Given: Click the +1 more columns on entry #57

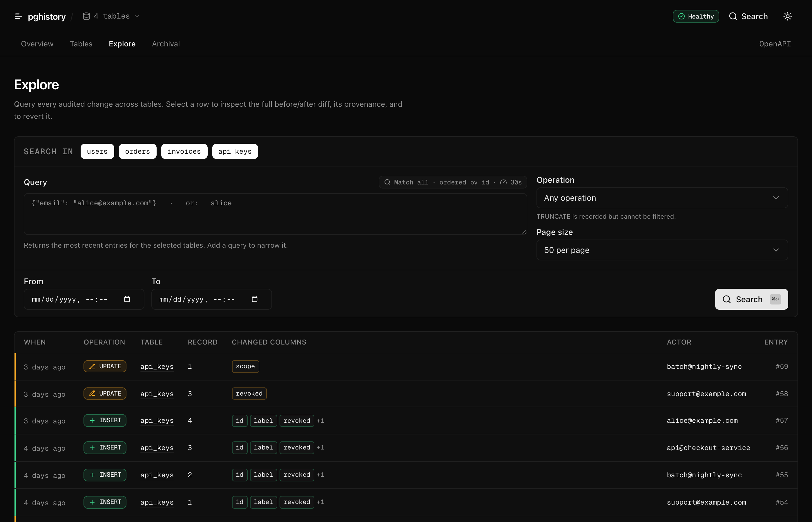Looking at the screenshot, I should tap(321, 421).
